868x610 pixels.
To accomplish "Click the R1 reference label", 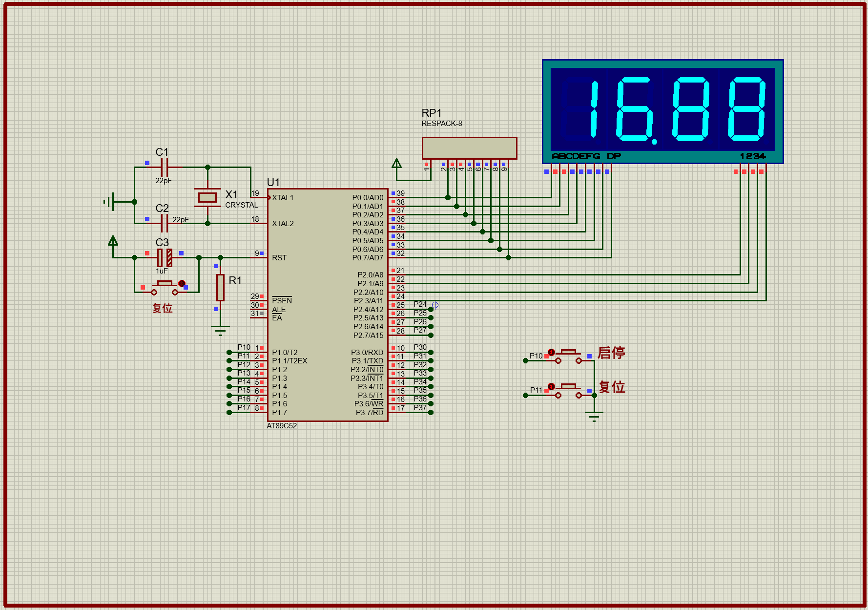I will 235,280.
